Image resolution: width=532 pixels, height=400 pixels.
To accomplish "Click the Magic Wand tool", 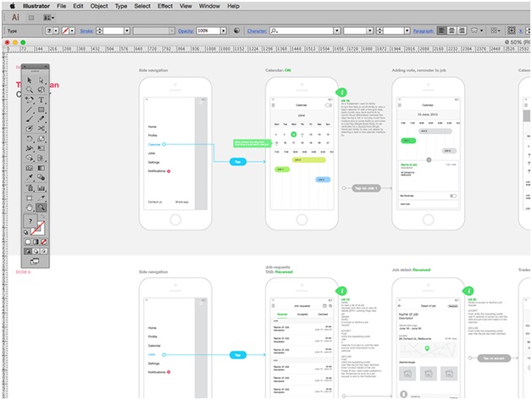I will coord(30,90).
